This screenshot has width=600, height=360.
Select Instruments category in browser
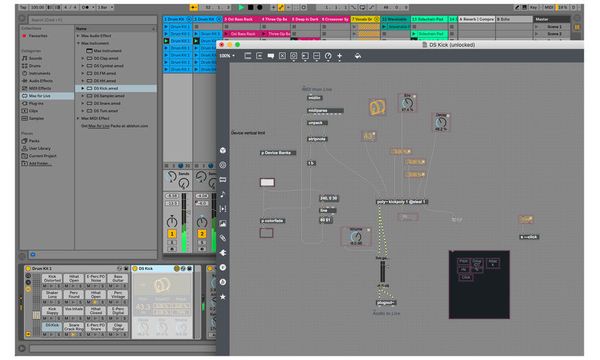pos(39,73)
